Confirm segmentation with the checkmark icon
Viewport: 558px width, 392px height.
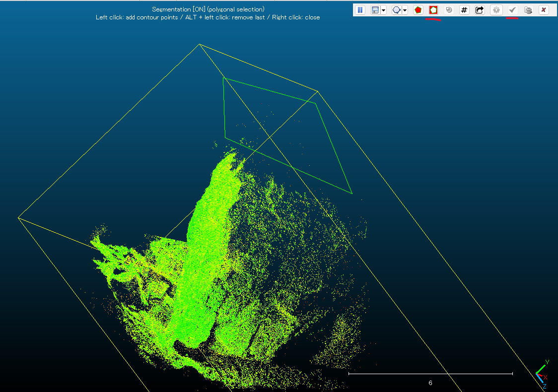512,10
